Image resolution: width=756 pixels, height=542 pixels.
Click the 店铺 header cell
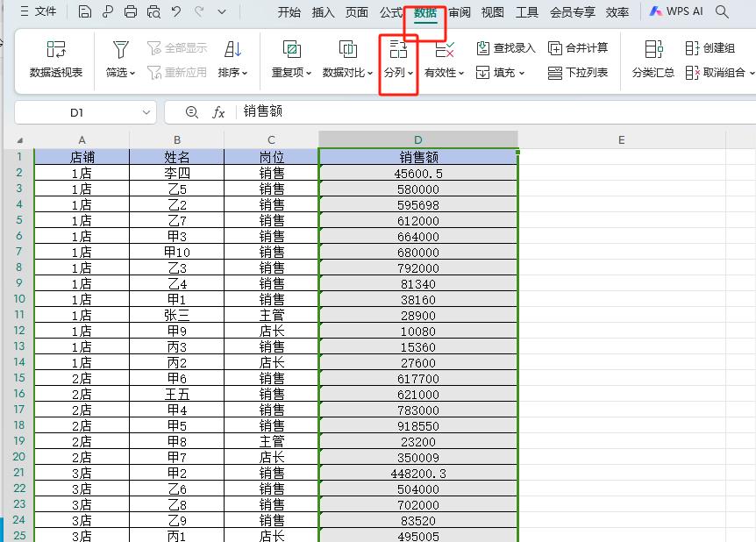(82, 157)
